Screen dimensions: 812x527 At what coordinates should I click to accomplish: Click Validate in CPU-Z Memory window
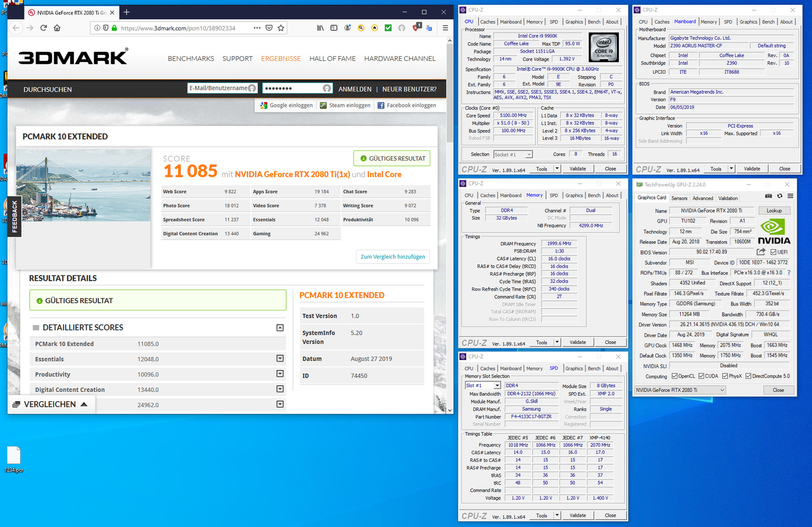pos(578,342)
